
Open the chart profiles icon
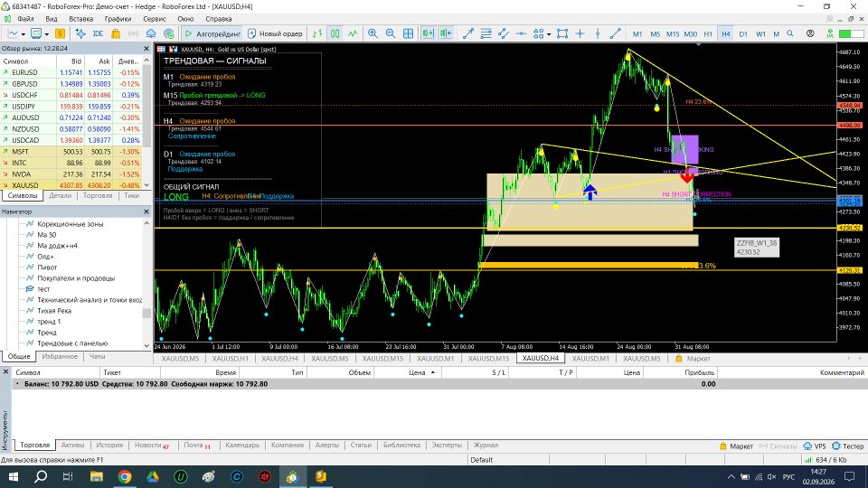(x=38, y=33)
